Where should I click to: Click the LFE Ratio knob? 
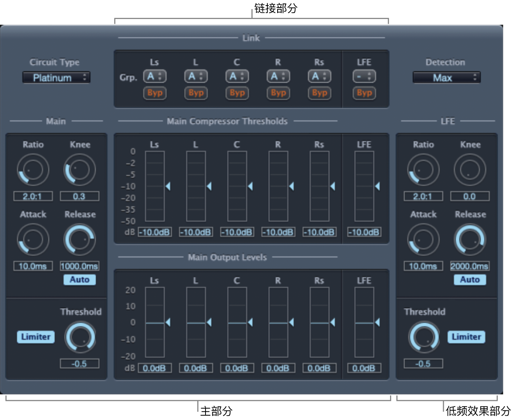pos(423,170)
